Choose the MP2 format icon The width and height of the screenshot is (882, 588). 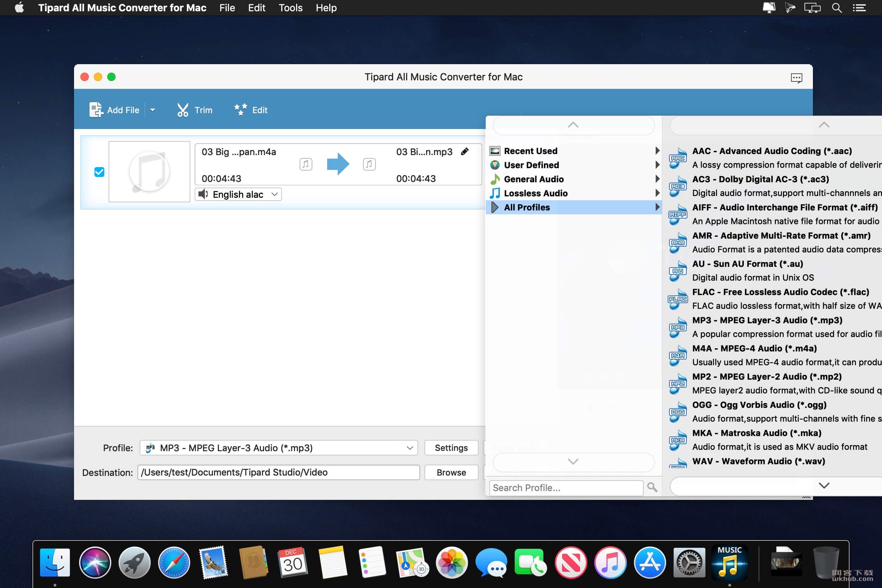tap(678, 384)
